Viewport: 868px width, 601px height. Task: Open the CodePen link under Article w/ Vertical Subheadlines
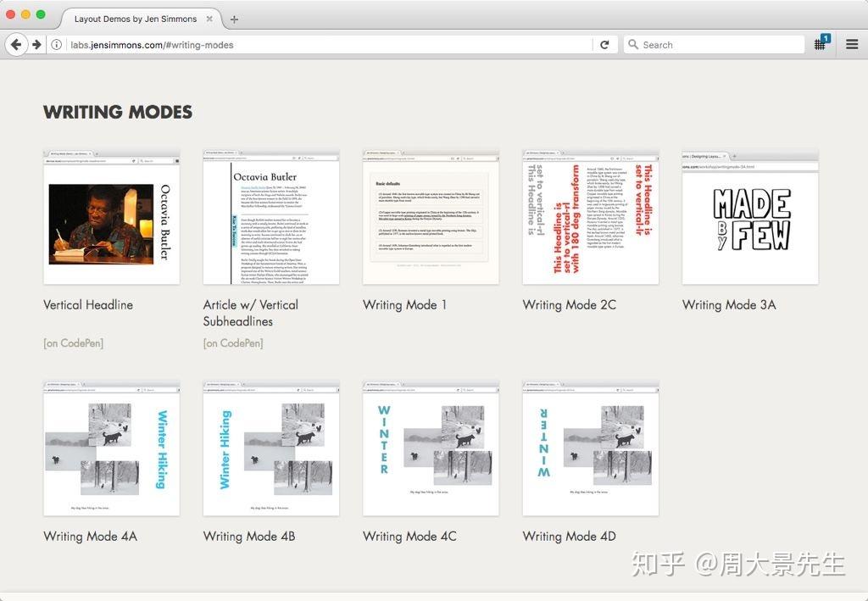pyautogui.click(x=233, y=342)
